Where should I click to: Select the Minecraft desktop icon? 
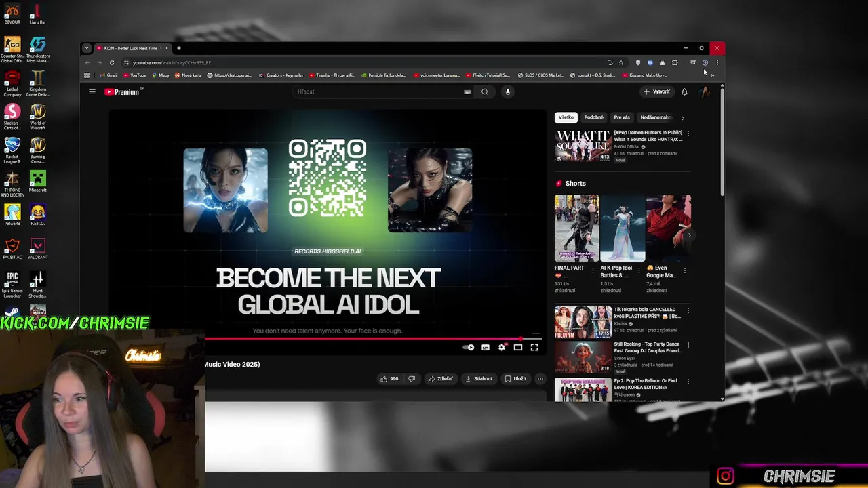pyautogui.click(x=37, y=182)
